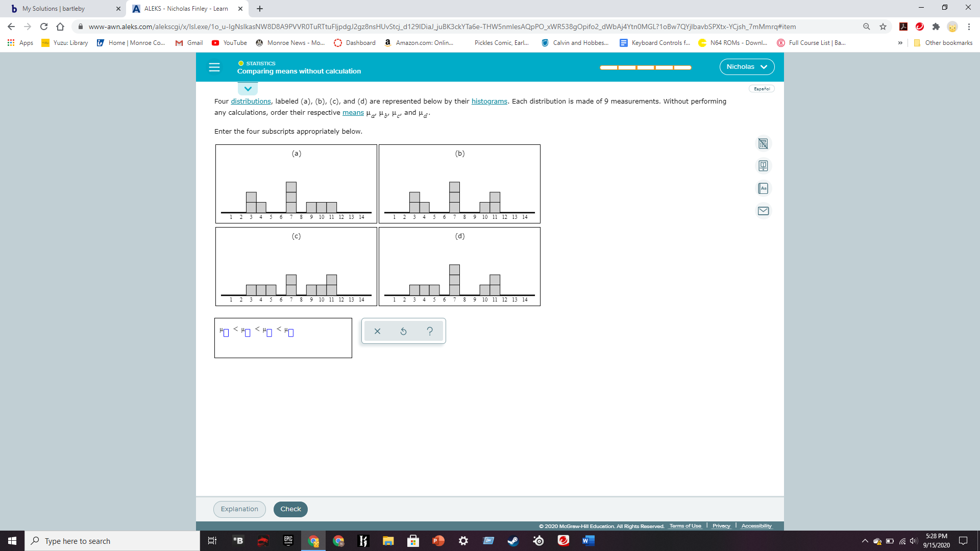Click the third right sidebar panel icon
Viewport: 980px width, 551px height.
click(x=763, y=188)
